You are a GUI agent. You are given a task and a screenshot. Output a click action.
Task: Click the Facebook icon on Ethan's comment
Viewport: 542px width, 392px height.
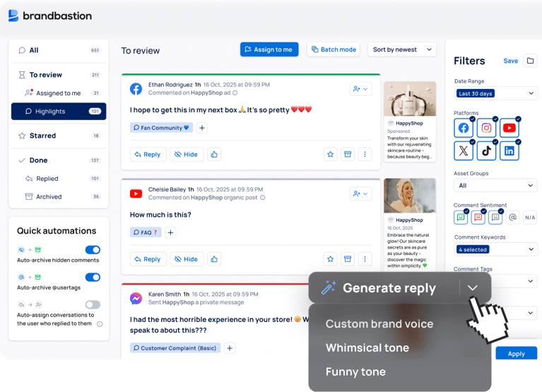tap(136, 89)
